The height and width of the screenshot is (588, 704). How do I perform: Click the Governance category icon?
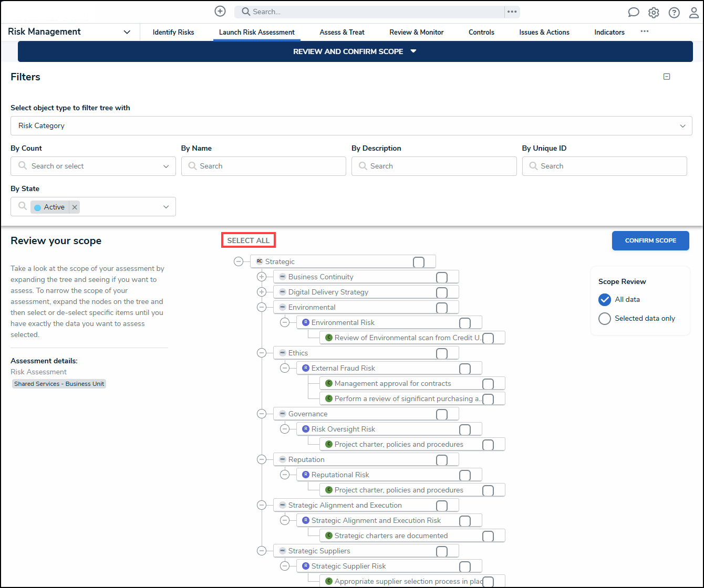(283, 414)
